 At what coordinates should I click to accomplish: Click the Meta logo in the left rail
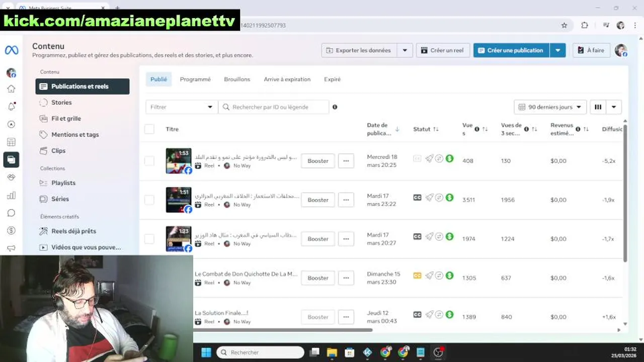11,50
